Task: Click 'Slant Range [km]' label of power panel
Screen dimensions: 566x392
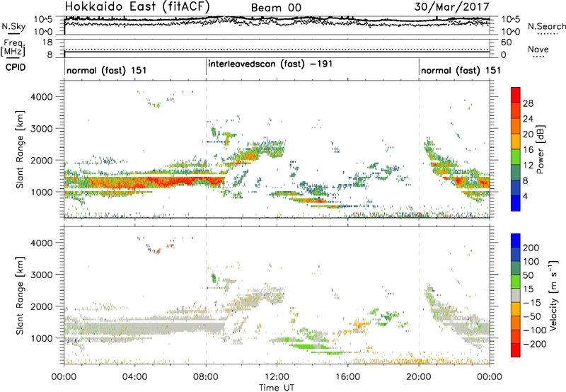Action: [x=20, y=149]
